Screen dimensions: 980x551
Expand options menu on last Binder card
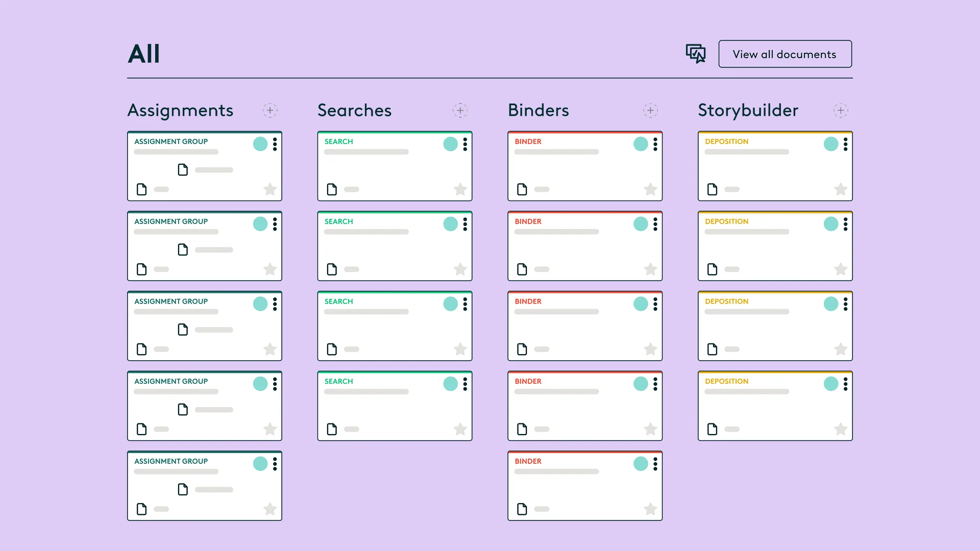point(655,464)
